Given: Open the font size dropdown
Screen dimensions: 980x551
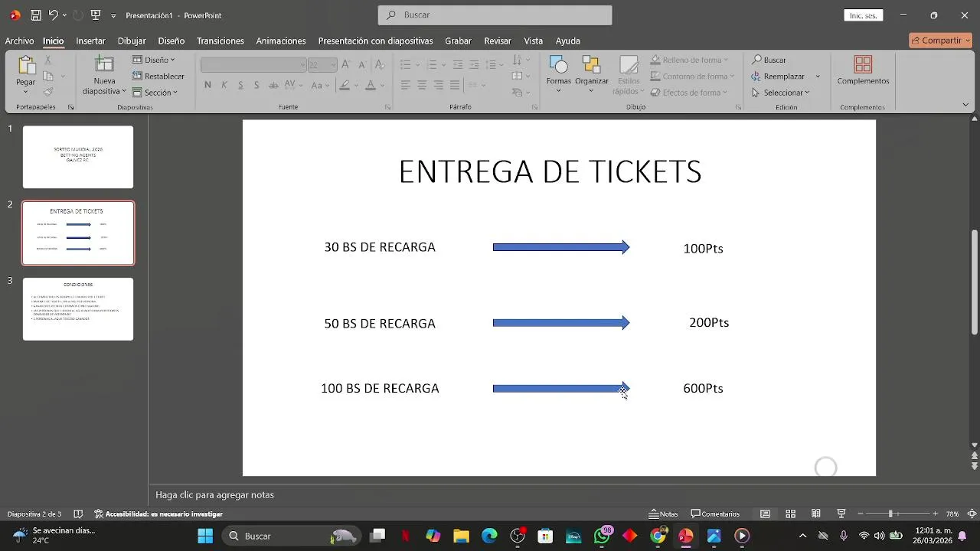Looking at the screenshot, I should click(x=332, y=65).
